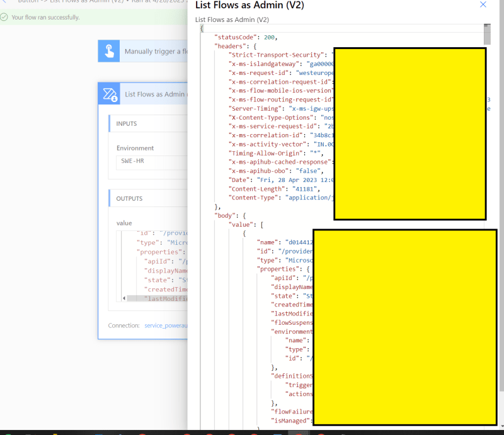504x435 pixels.
Task: Click the left arrow of value scrollbar
Action: [x=124, y=298]
